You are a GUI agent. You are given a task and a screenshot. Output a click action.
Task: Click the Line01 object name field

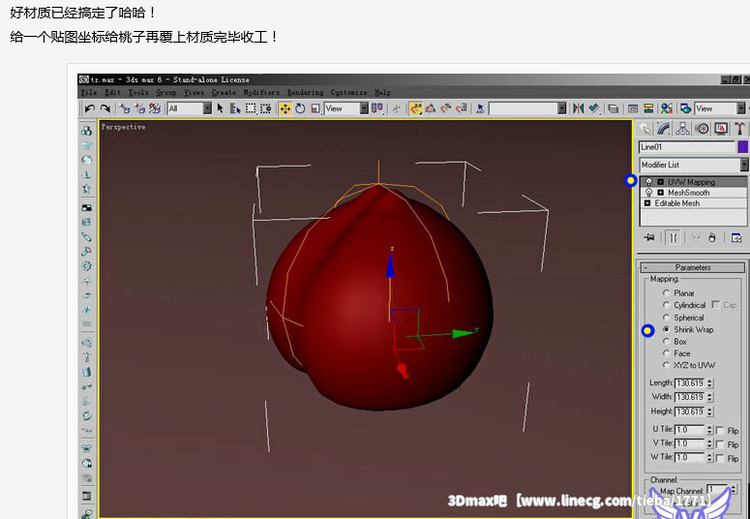[x=687, y=147]
